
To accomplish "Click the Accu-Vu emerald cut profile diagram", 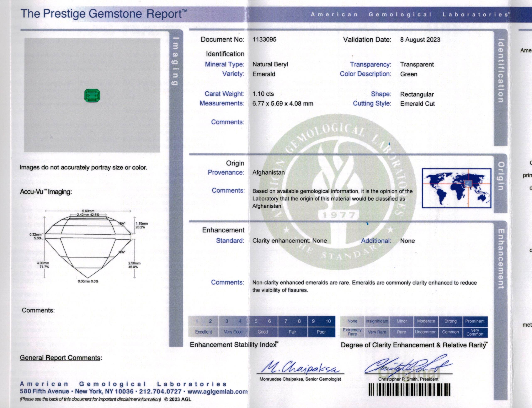I will click(88, 247).
